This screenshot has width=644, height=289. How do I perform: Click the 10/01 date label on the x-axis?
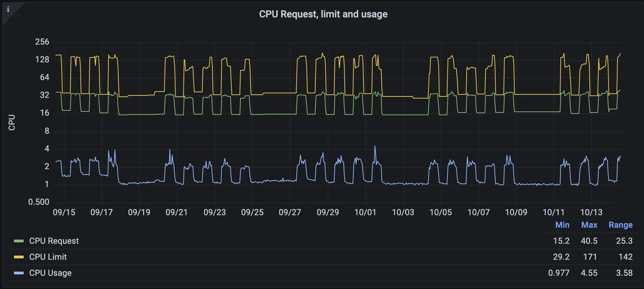pos(365,212)
